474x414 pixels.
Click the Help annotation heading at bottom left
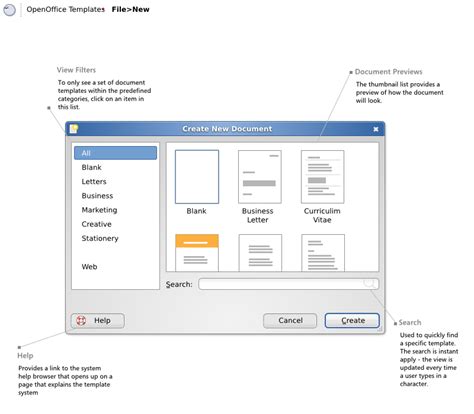click(25, 356)
